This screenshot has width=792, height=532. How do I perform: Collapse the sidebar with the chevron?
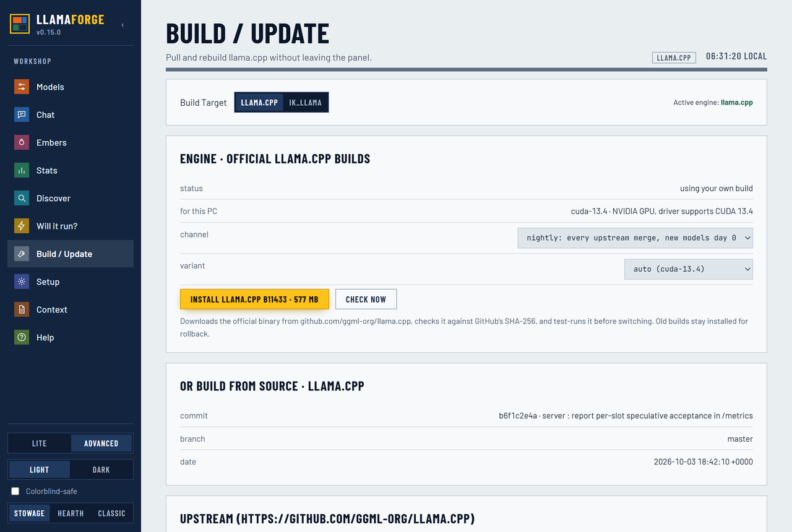pyautogui.click(x=123, y=25)
